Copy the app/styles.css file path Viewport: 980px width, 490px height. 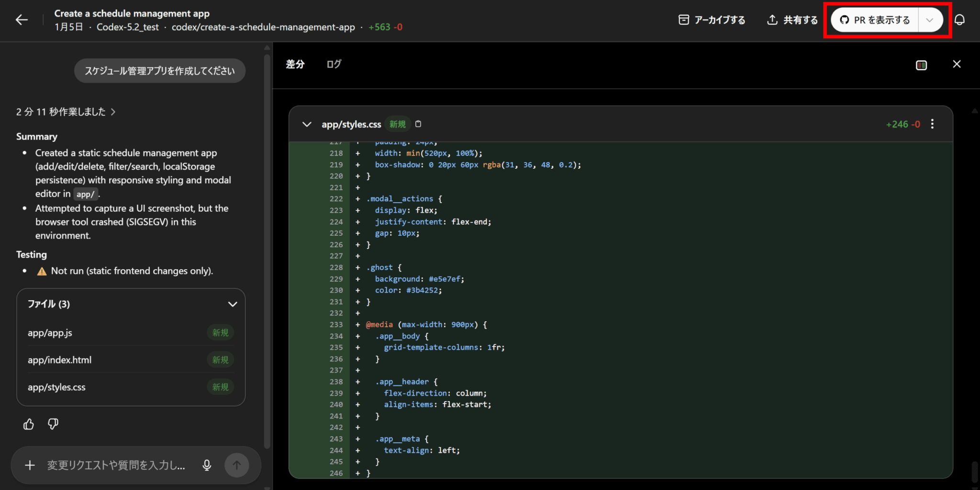tap(418, 124)
